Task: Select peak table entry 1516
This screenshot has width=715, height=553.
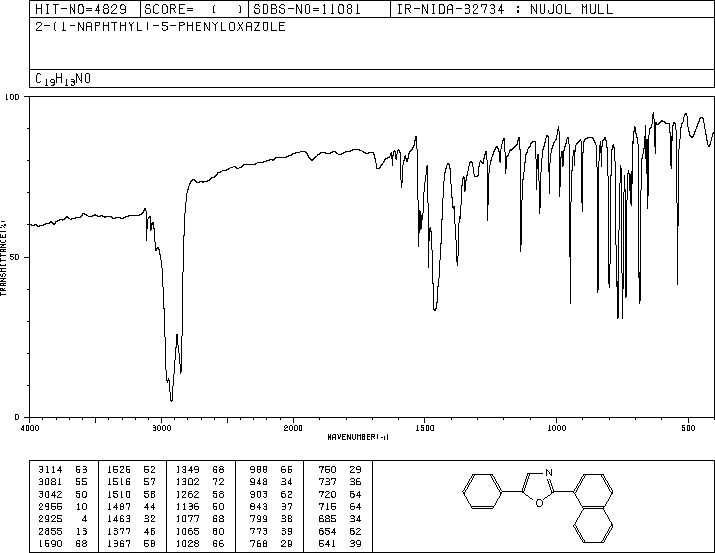Action: 131,482
